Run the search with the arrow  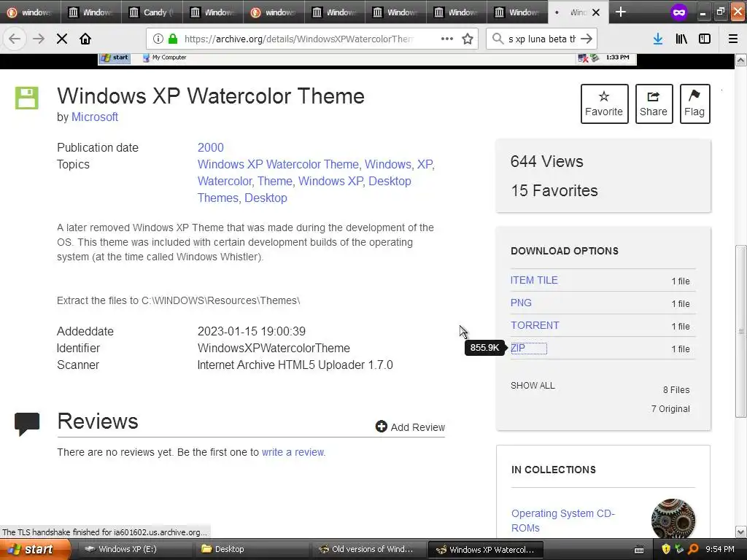tap(587, 39)
